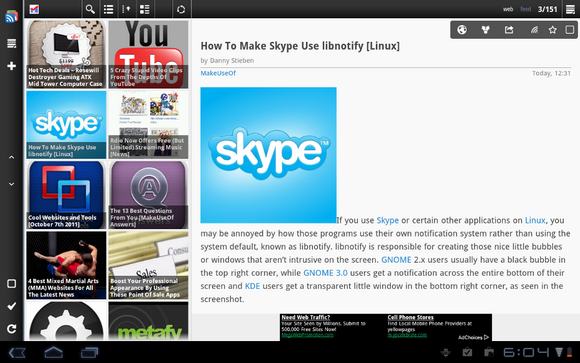Open the 6:04 clock status panel
Image resolution: width=580 pixels, height=363 pixels.
pyautogui.click(x=526, y=352)
